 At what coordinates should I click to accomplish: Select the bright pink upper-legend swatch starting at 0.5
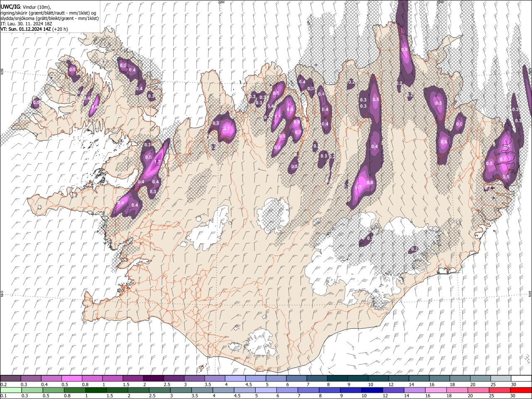tap(72, 379)
